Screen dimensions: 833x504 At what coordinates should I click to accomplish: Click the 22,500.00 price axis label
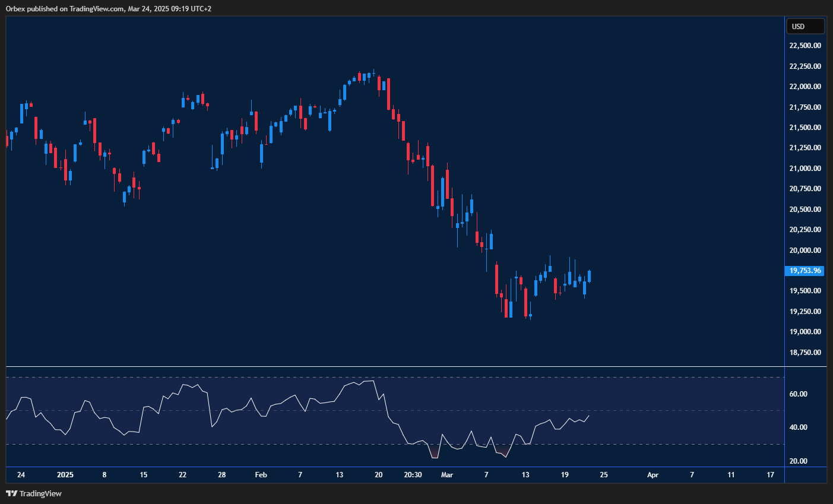coord(805,46)
